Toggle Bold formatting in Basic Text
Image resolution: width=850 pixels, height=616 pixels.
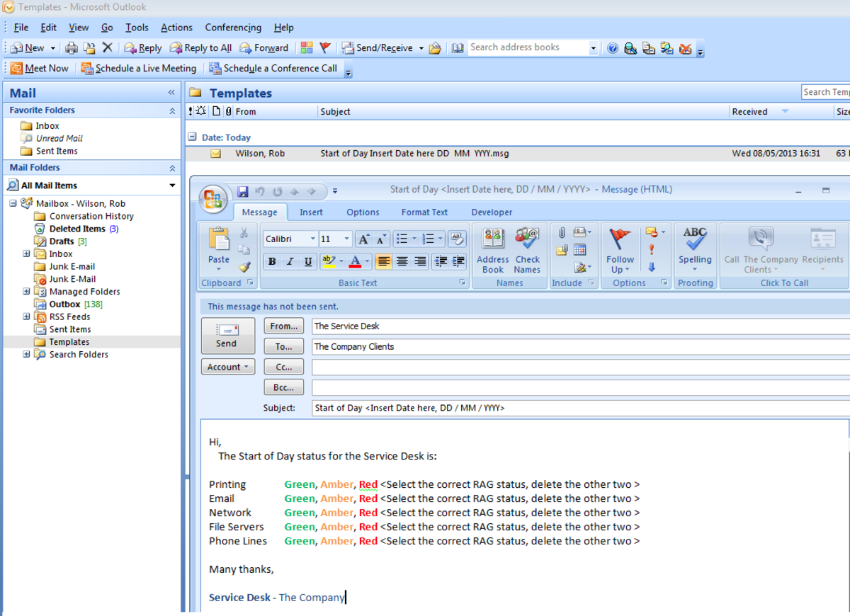(272, 262)
